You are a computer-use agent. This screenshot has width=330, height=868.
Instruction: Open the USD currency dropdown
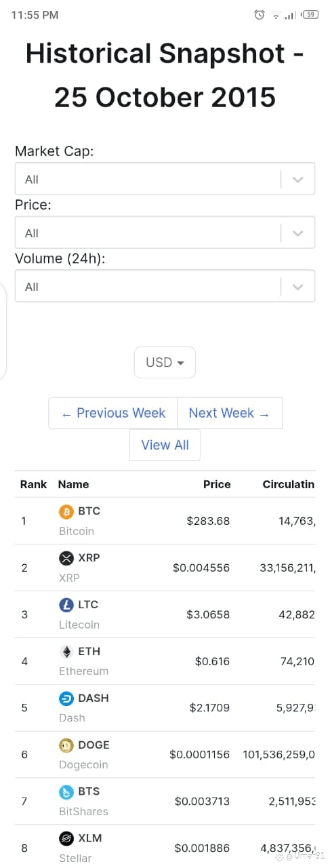(165, 362)
